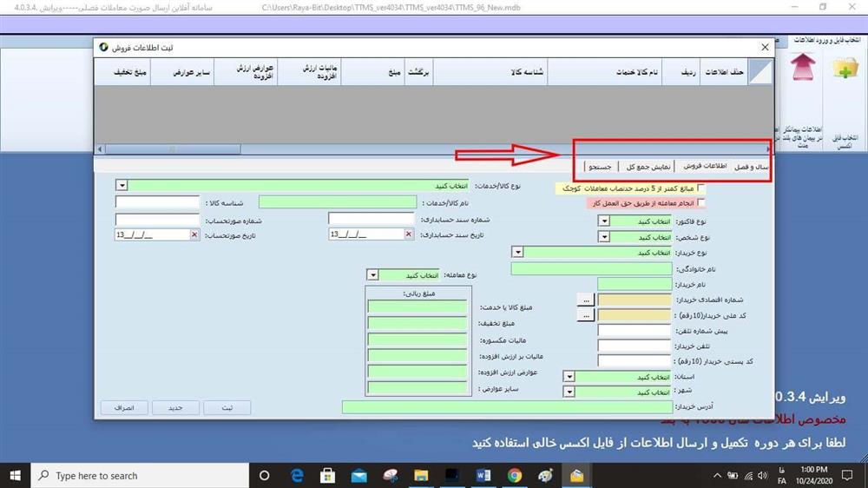Click '...' next to شماره اقتصادی خریدار
The width and height of the screenshot is (868, 488).
586,300
